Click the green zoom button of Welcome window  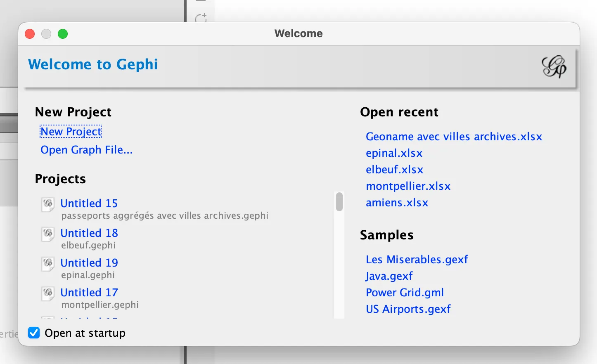pos(63,34)
